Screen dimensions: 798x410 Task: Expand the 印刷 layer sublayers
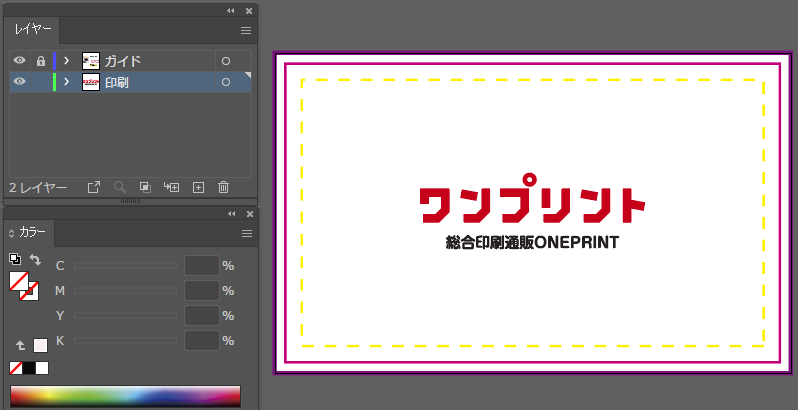[66, 82]
